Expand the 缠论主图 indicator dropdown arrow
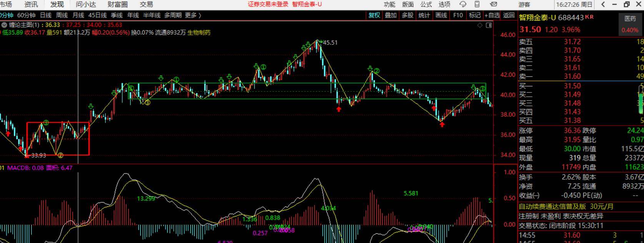This screenshot has height=243, width=644. (4, 25)
